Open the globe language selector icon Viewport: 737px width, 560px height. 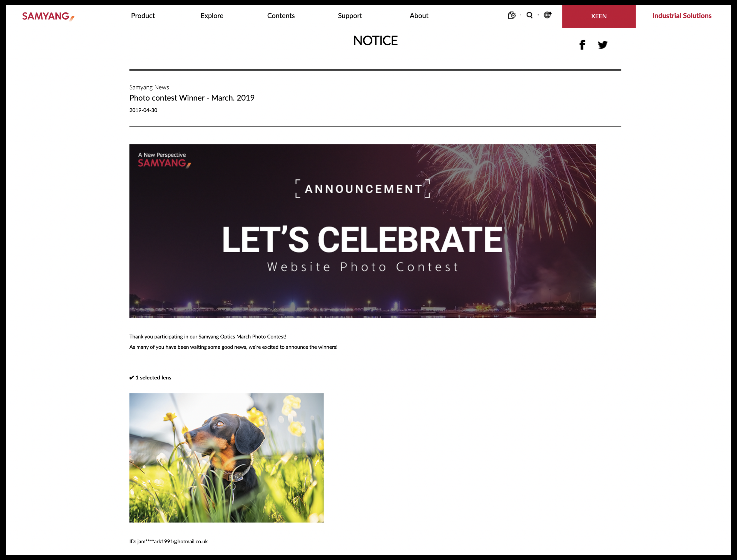pyautogui.click(x=547, y=15)
